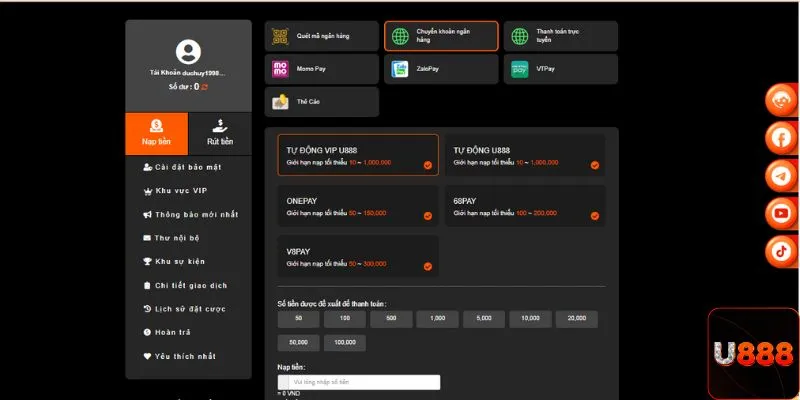Select the V8PAY payment channel
The width and height of the screenshot is (800, 400).
tap(358, 256)
